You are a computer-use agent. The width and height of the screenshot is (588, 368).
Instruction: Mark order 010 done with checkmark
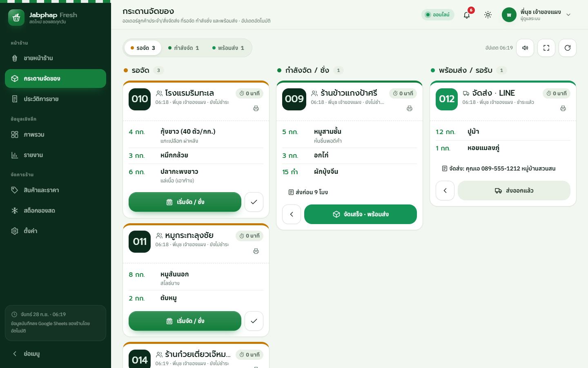pyautogui.click(x=254, y=202)
